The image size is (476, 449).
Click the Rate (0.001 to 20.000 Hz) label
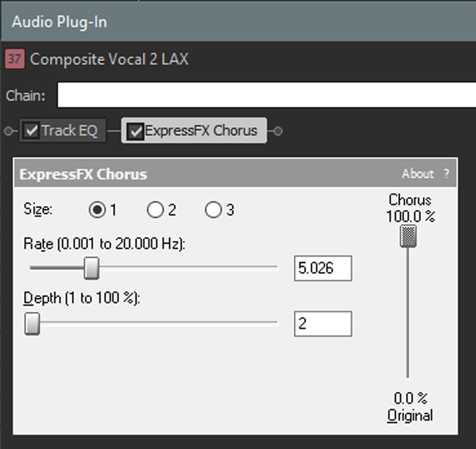pyautogui.click(x=104, y=244)
